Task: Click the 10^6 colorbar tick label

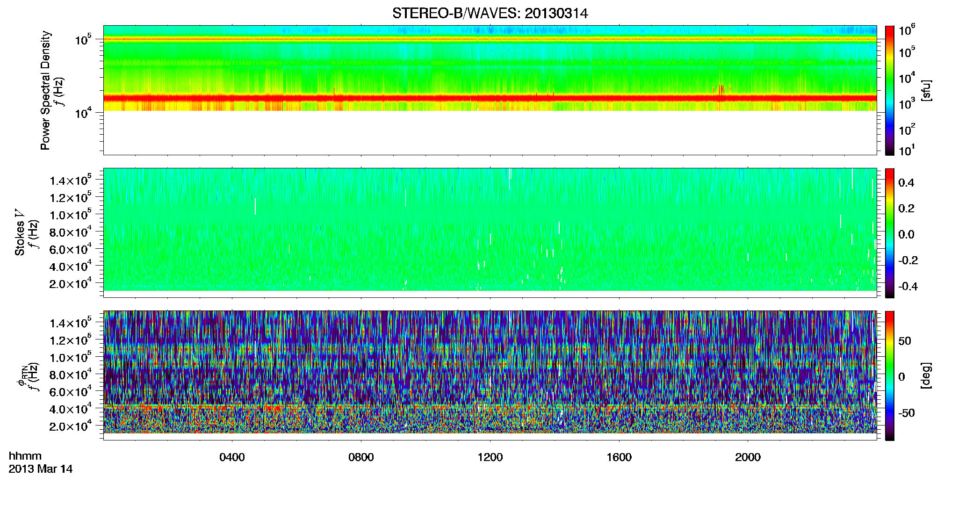Action: pos(907,30)
